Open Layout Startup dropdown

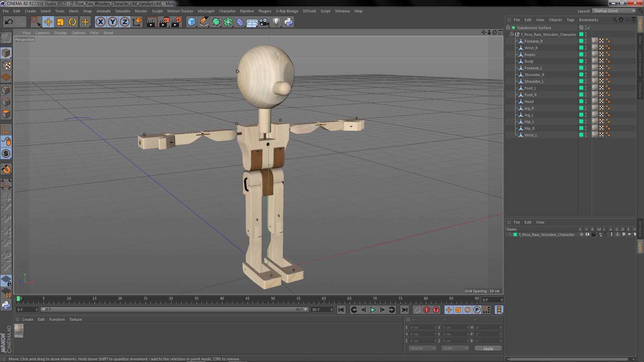614,11
